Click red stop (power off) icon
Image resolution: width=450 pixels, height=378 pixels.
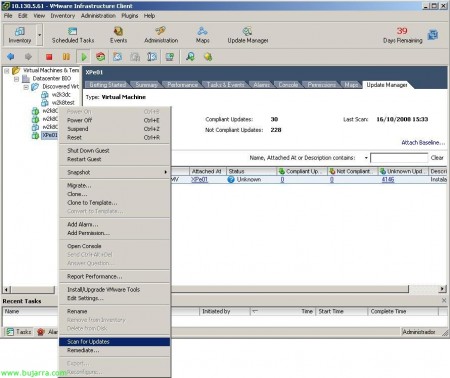click(49, 57)
